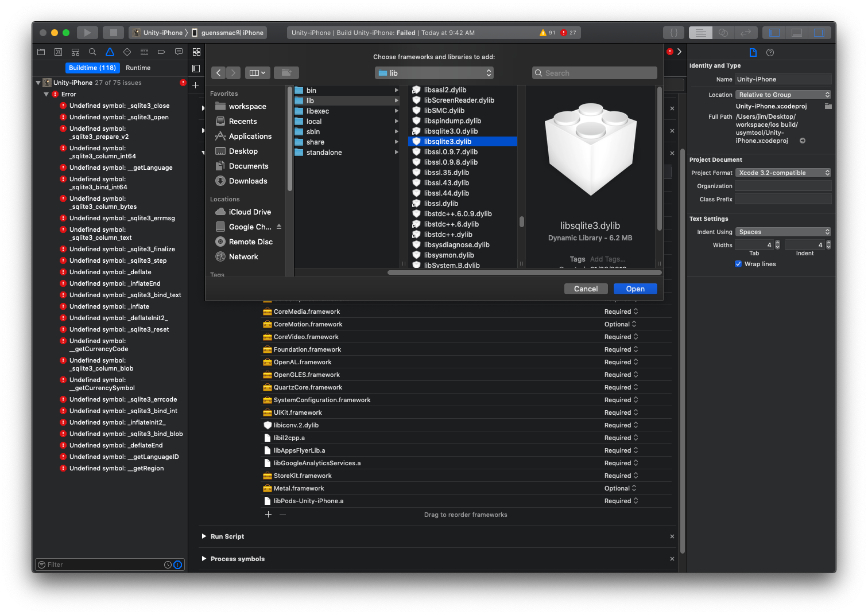Select Desktop in the sidebar
Viewport: 868px width, 615px height.
pyautogui.click(x=243, y=151)
